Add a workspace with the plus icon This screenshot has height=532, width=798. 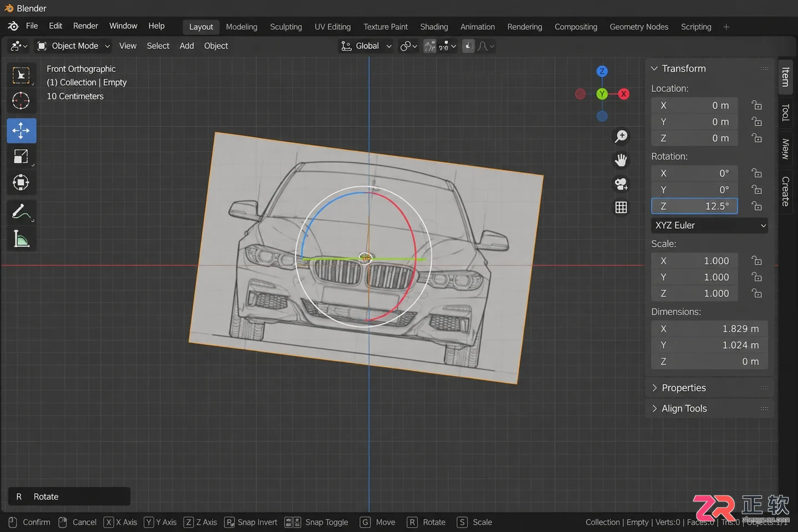coord(727,27)
